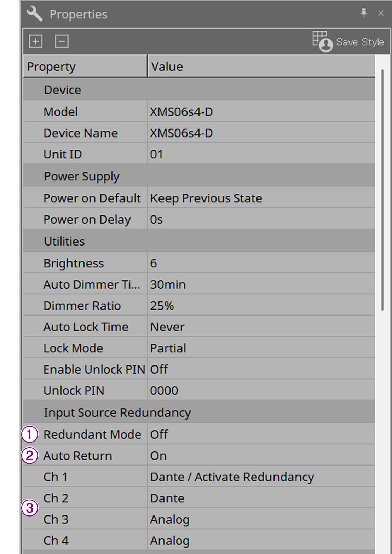The height and width of the screenshot is (554, 392).
Task: Select the Ch 1 Dante / Activate Redundancy value
Action: (261, 477)
